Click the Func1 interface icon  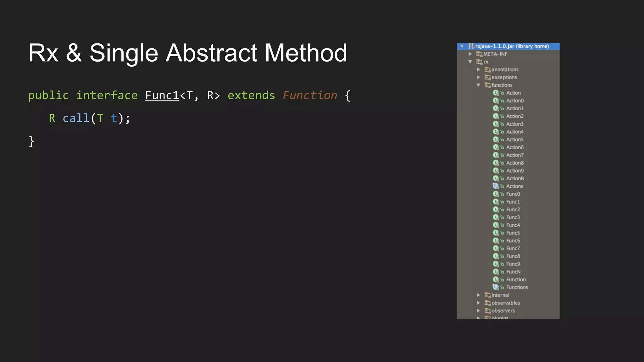[496, 202]
